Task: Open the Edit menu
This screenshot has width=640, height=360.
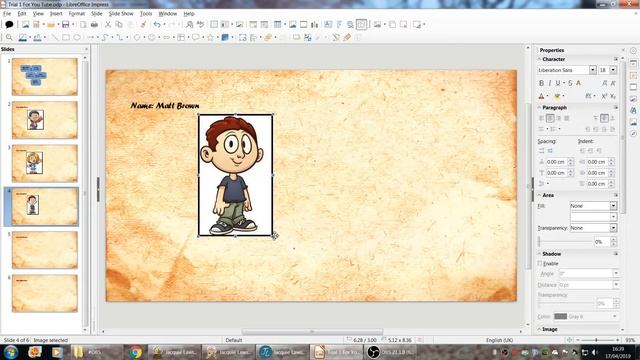Action: pyautogui.click(x=22, y=14)
